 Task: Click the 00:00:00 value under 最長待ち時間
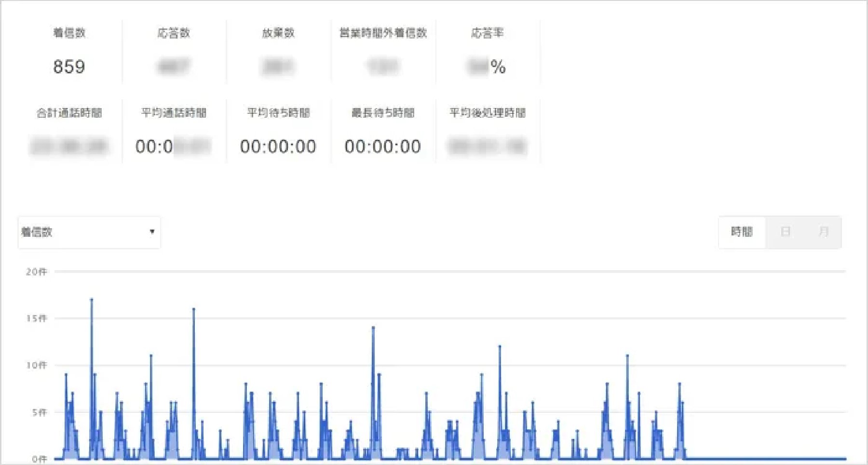(x=383, y=146)
